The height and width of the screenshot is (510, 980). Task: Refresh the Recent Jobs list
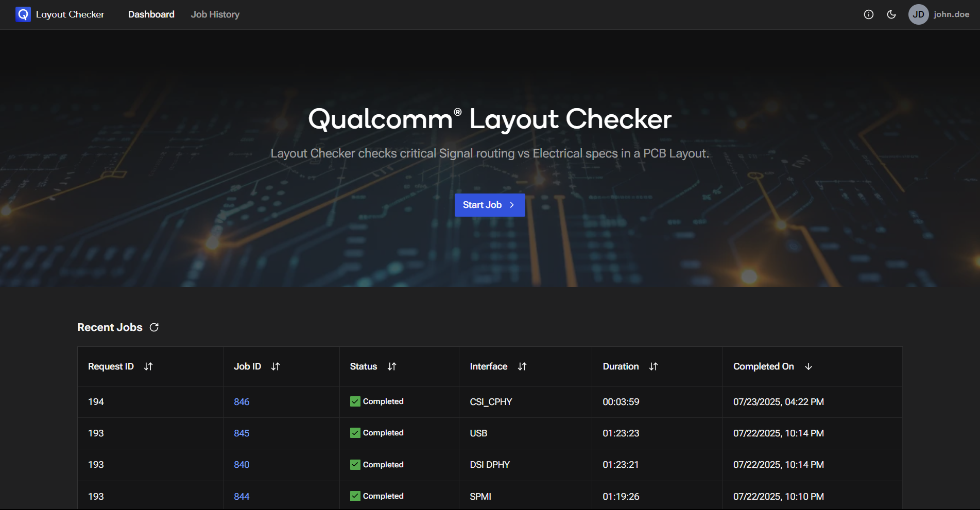tap(154, 327)
